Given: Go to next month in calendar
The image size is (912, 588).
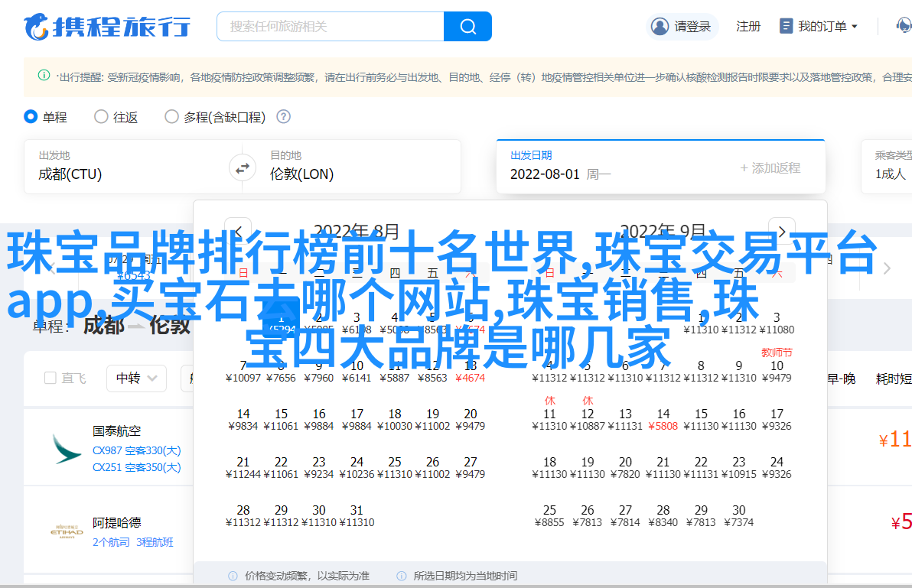Looking at the screenshot, I should pos(781,231).
